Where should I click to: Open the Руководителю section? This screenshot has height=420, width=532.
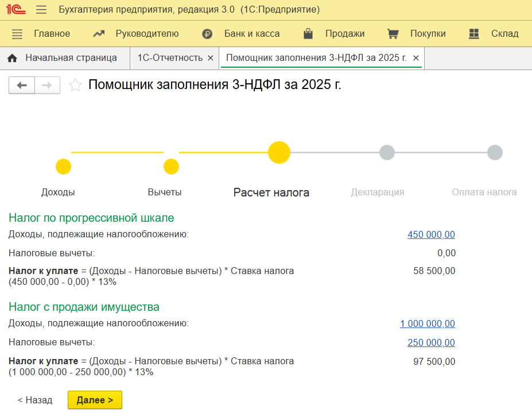pyautogui.click(x=136, y=34)
